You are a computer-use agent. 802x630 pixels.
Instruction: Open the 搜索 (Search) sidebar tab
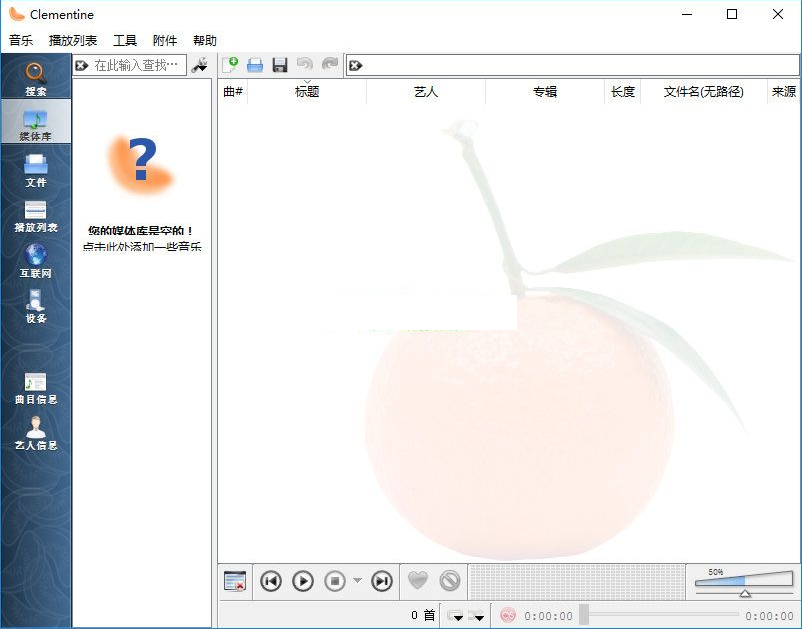tap(36, 78)
